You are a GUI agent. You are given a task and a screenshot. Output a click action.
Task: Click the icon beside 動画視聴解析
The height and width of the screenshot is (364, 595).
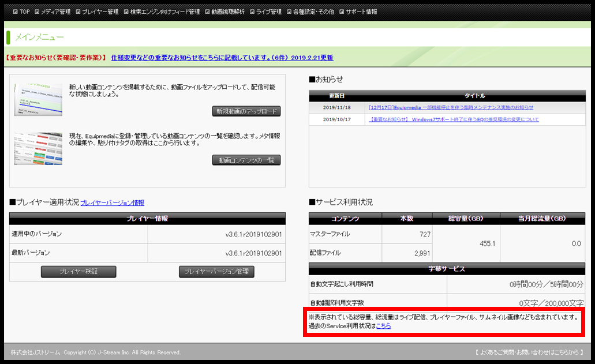click(x=207, y=12)
